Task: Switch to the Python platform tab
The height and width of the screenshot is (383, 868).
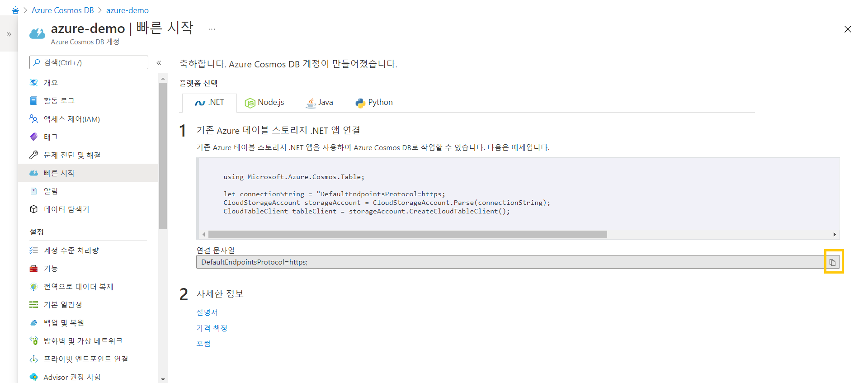Action: click(x=374, y=103)
